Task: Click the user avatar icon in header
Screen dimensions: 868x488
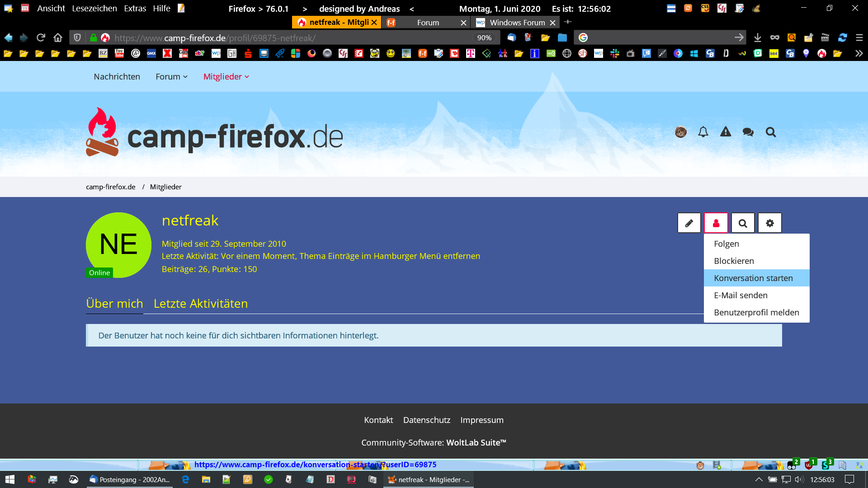Action: [x=680, y=132]
